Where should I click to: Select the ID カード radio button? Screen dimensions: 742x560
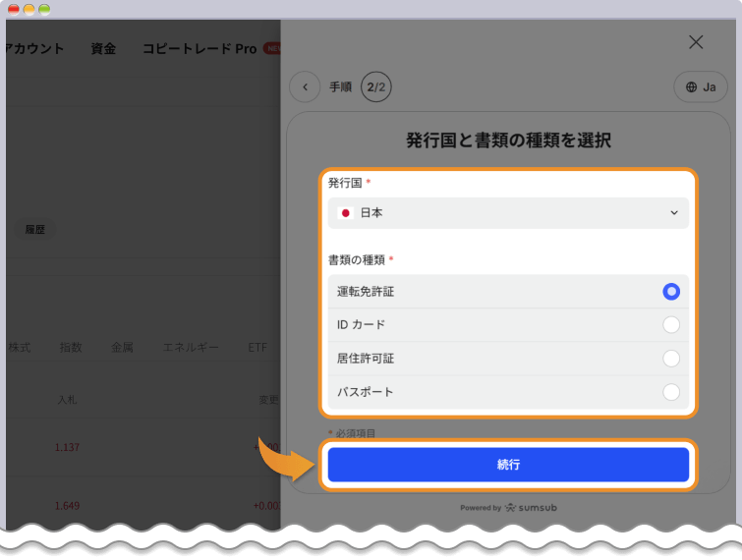pos(671,325)
